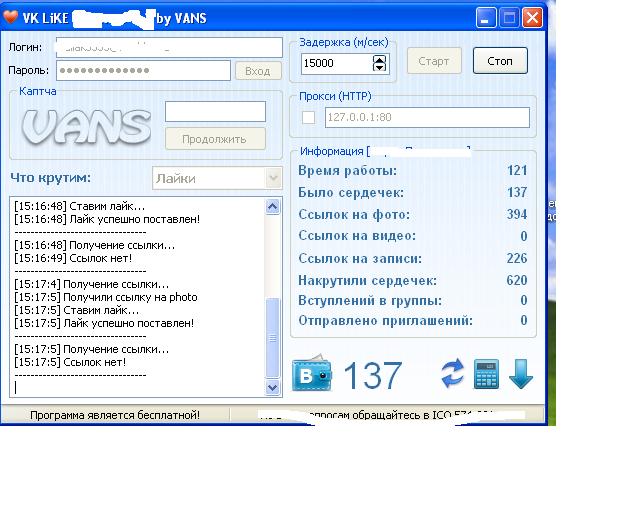
Task: Decrease delay with spinner down arrow
Action: [x=379, y=67]
